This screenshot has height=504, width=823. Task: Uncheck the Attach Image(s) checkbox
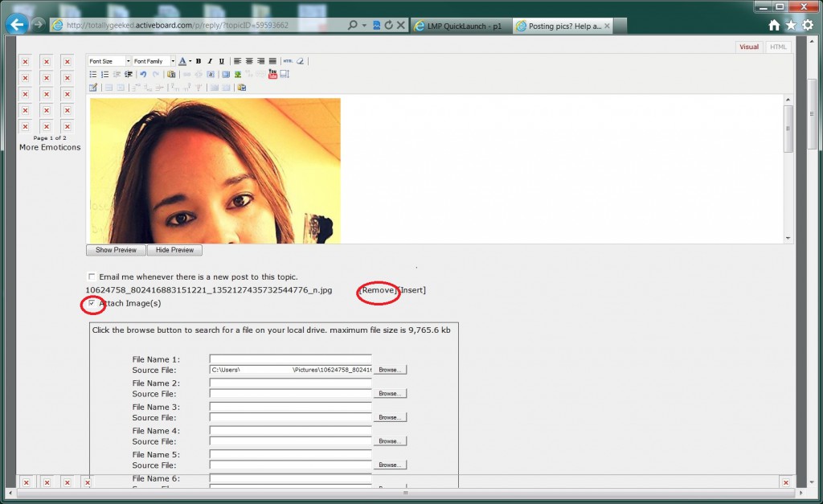(92, 303)
